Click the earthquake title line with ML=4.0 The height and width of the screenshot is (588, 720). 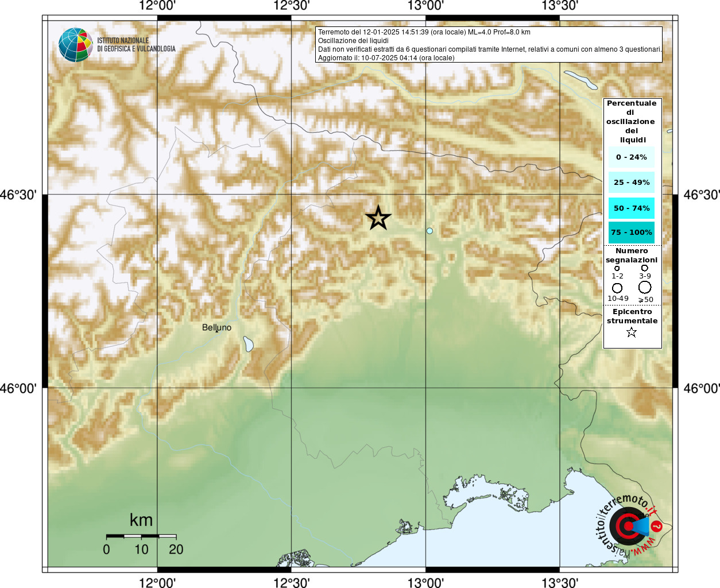pyautogui.click(x=424, y=32)
